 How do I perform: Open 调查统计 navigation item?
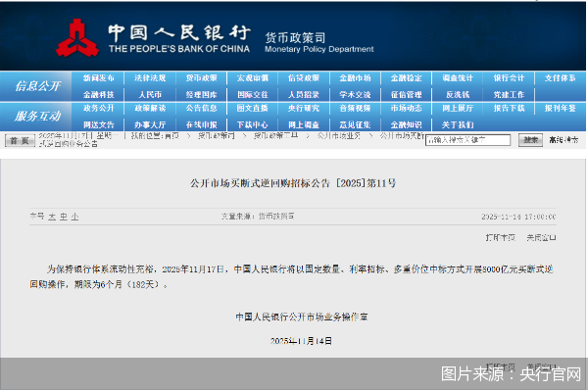point(458,78)
